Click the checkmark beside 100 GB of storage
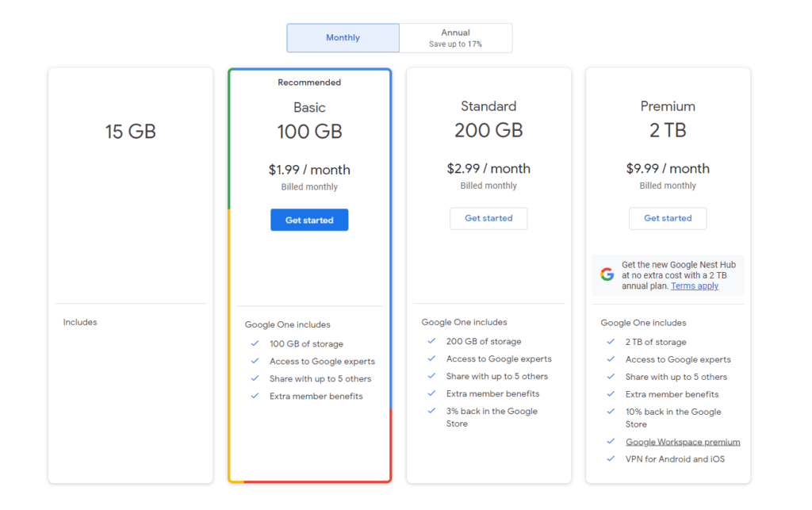The width and height of the screenshot is (812, 510). [x=255, y=343]
